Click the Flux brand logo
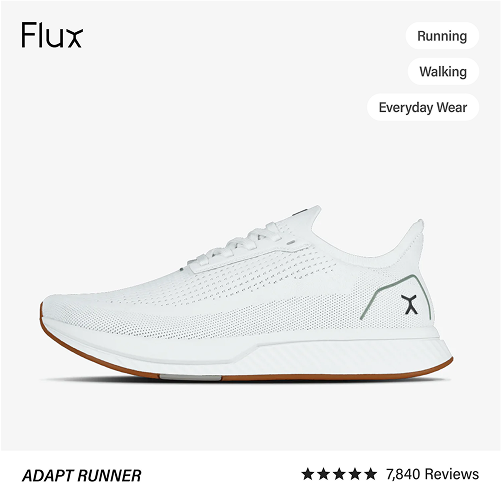Screen dimensions: 501x501 coord(52,35)
